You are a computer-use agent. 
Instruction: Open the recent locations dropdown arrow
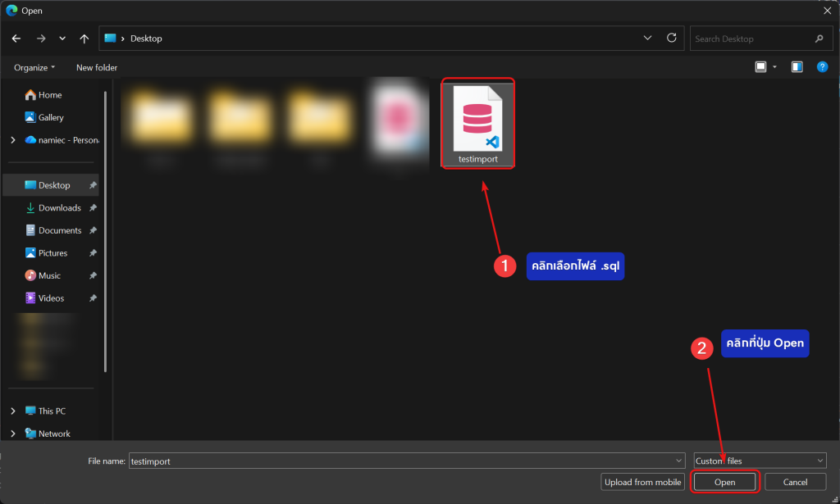[62, 39]
